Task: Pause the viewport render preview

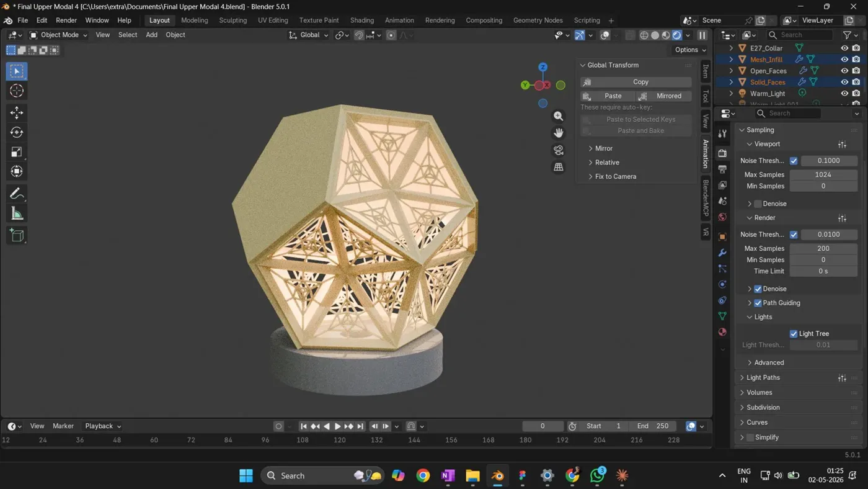Action: tap(702, 35)
